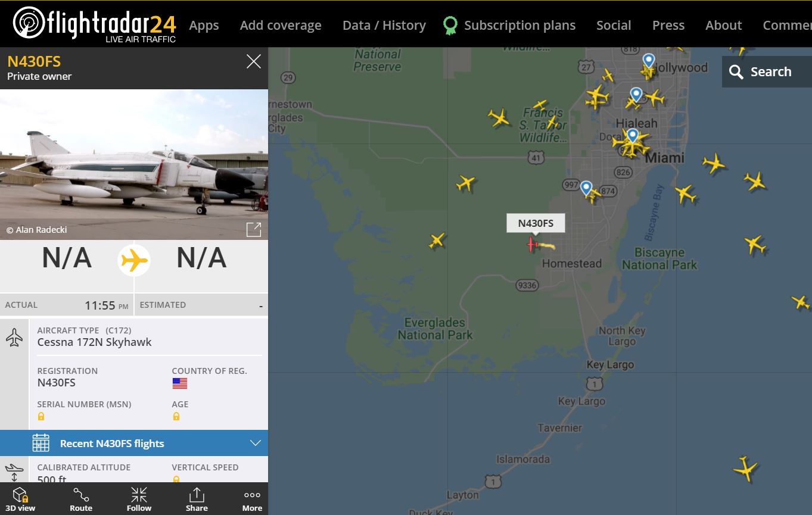Show the aircraft Route
812x515 pixels.
(81, 499)
